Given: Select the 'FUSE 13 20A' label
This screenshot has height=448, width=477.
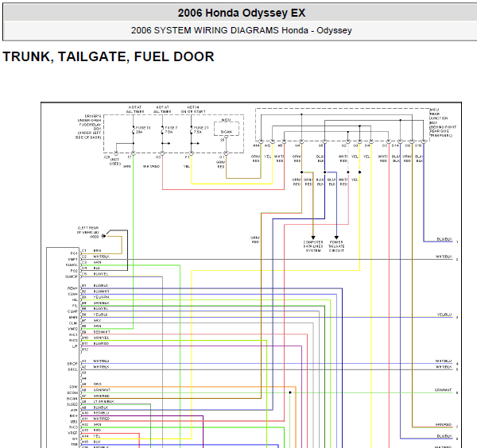Looking at the screenshot, I should 143,129.
